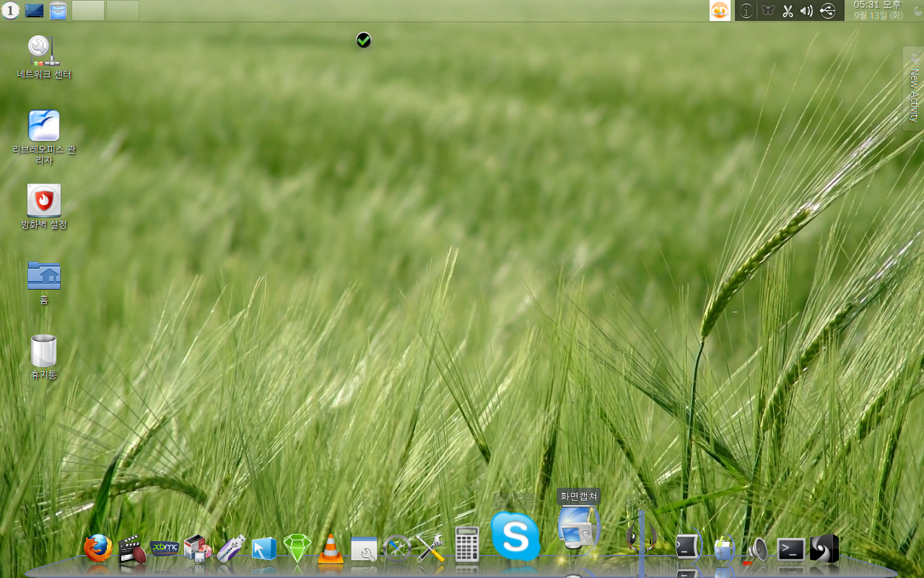Open the screen capture (화면캡쳐) dock icon
The width and height of the screenshot is (924, 578).
click(577, 527)
